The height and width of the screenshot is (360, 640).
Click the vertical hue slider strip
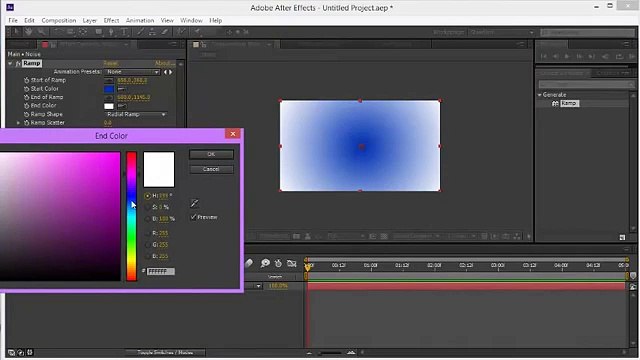(131, 216)
